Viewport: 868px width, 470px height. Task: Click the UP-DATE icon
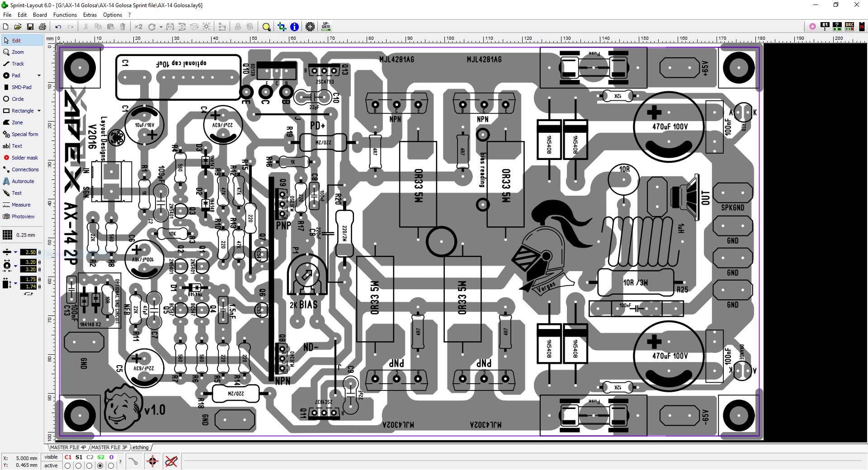(326, 27)
